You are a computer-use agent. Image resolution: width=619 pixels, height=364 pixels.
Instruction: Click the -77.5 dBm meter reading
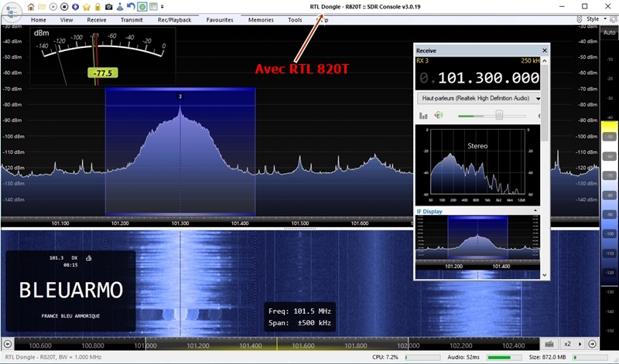103,73
